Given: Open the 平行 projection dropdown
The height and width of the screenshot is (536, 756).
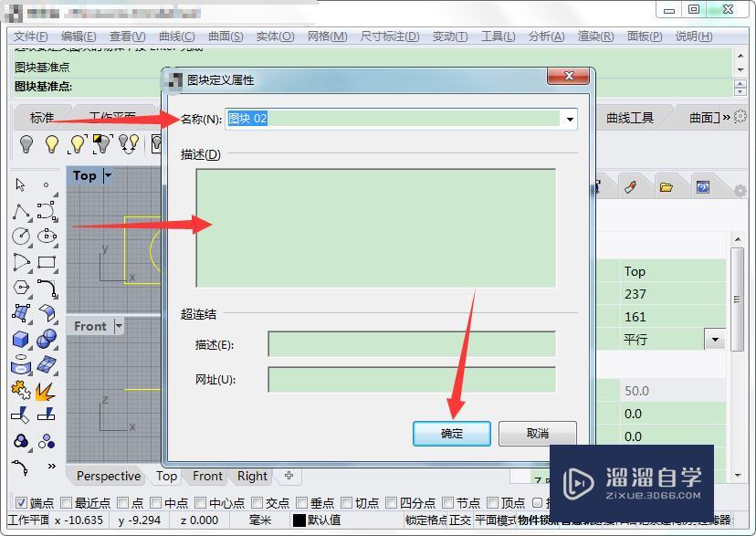Looking at the screenshot, I should (x=715, y=340).
